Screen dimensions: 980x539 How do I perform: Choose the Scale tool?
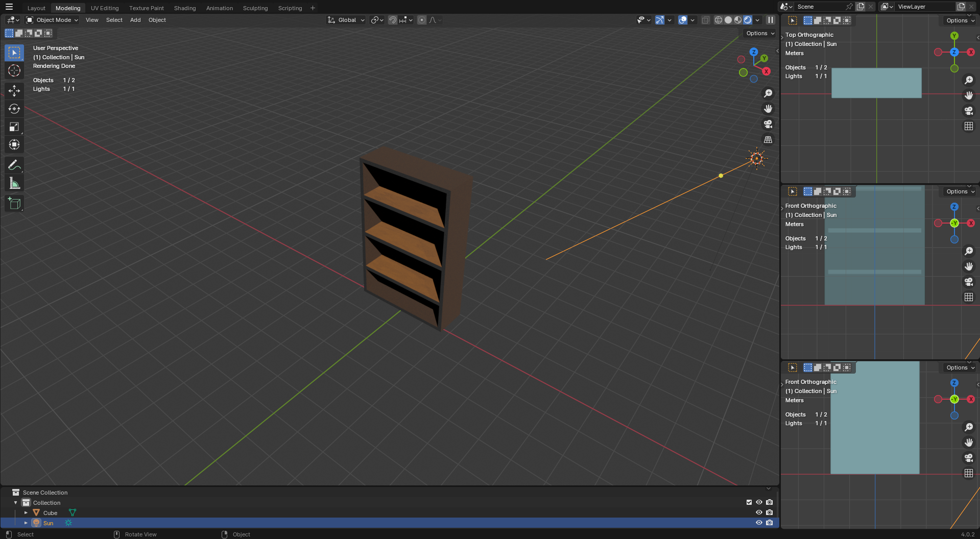point(14,127)
